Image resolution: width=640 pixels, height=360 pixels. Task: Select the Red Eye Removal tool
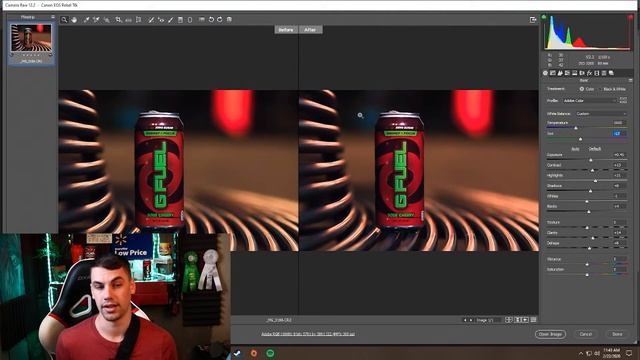[x=161, y=20]
